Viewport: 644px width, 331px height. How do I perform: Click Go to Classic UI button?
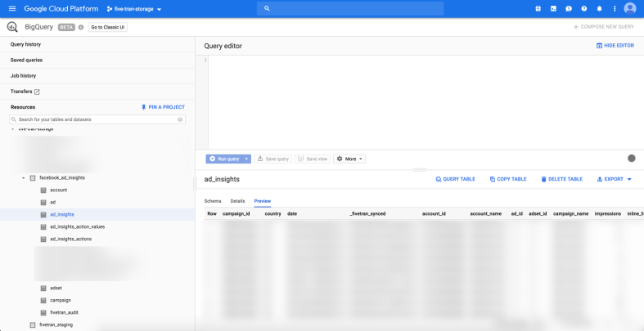pos(108,27)
